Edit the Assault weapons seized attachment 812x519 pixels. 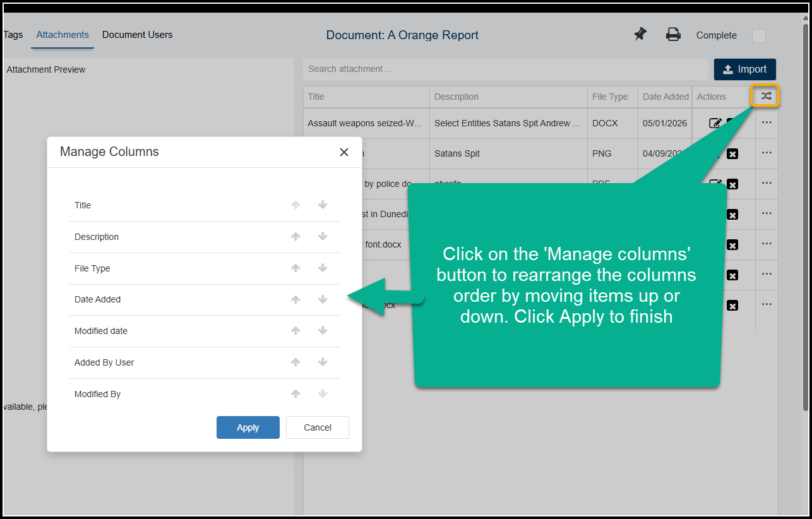(x=715, y=123)
